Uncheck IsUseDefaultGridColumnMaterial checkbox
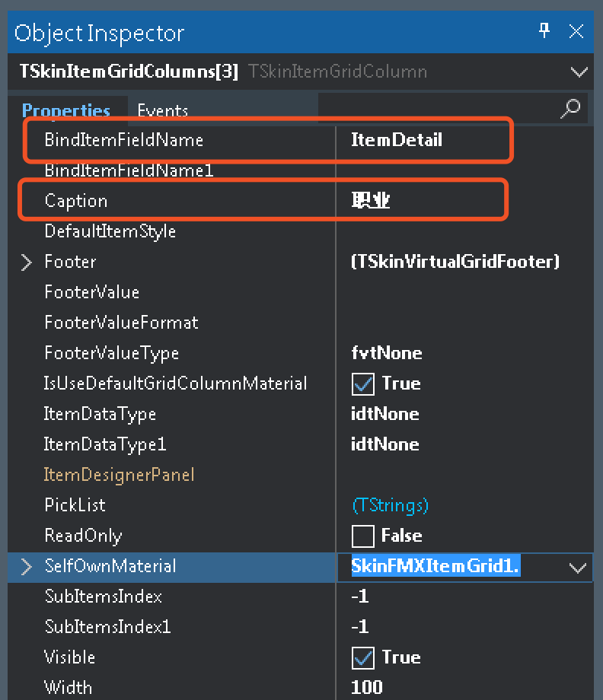603x700 pixels. pyautogui.click(x=362, y=384)
